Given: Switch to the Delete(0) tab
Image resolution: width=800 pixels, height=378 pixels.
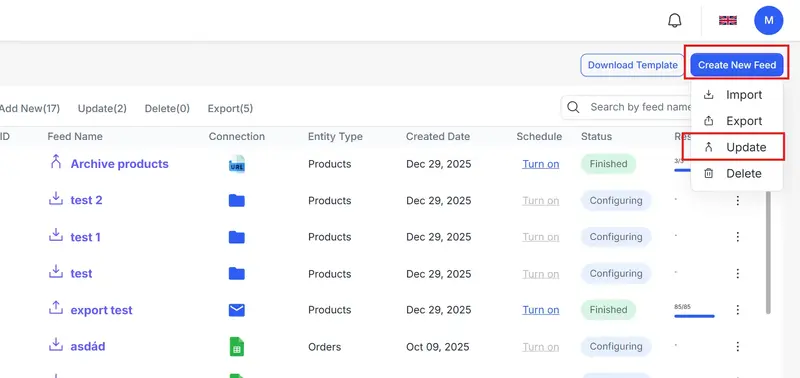Looking at the screenshot, I should [x=167, y=108].
